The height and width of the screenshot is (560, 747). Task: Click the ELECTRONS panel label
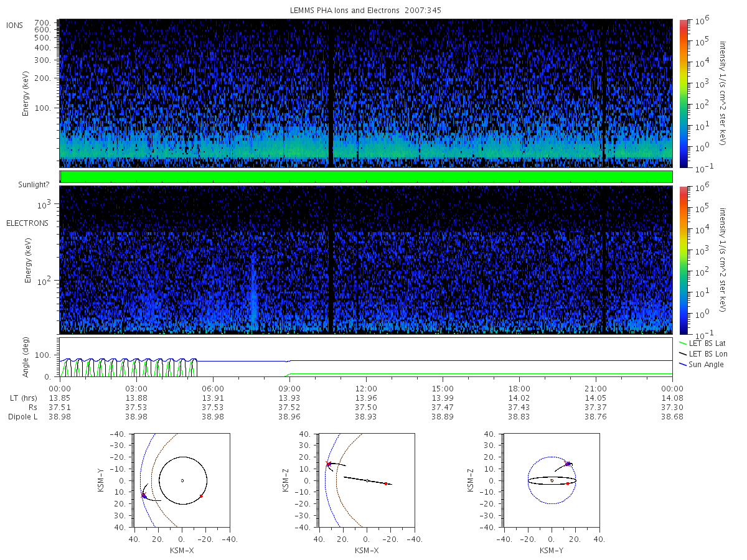pos(27,223)
